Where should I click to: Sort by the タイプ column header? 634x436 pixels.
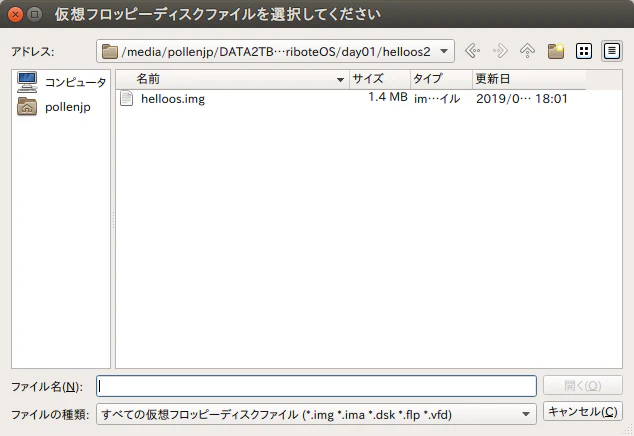(441, 79)
